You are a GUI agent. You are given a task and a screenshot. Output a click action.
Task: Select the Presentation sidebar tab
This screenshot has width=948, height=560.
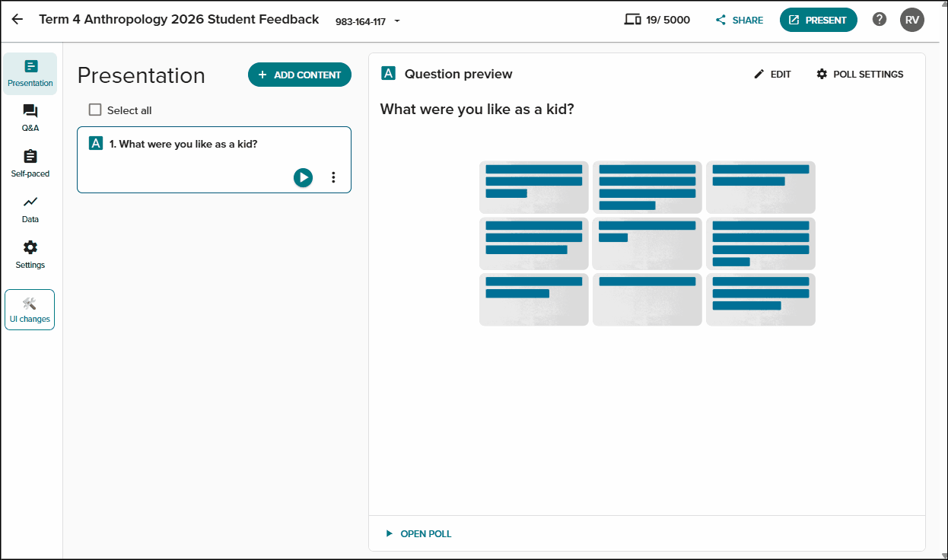click(30, 74)
